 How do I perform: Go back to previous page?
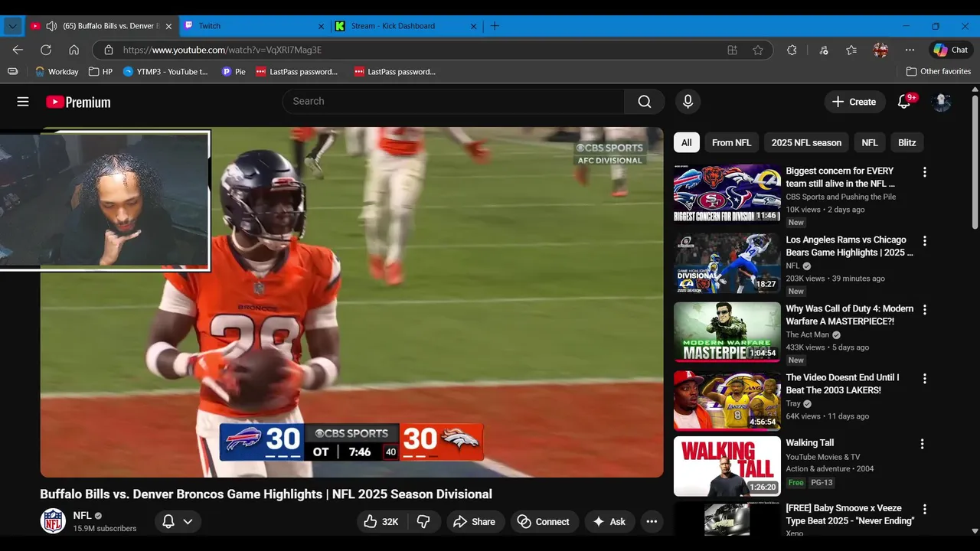[18, 50]
